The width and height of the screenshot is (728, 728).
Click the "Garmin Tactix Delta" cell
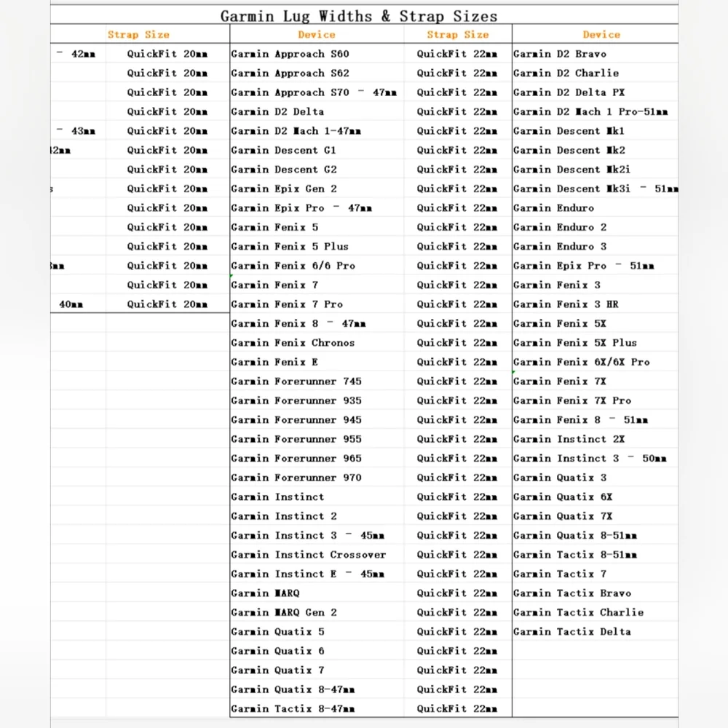click(596, 632)
